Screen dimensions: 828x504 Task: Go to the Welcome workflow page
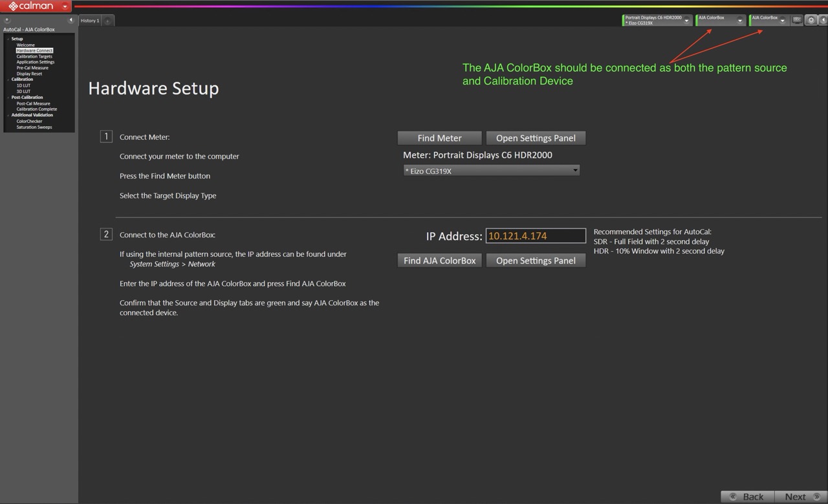pyautogui.click(x=26, y=45)
